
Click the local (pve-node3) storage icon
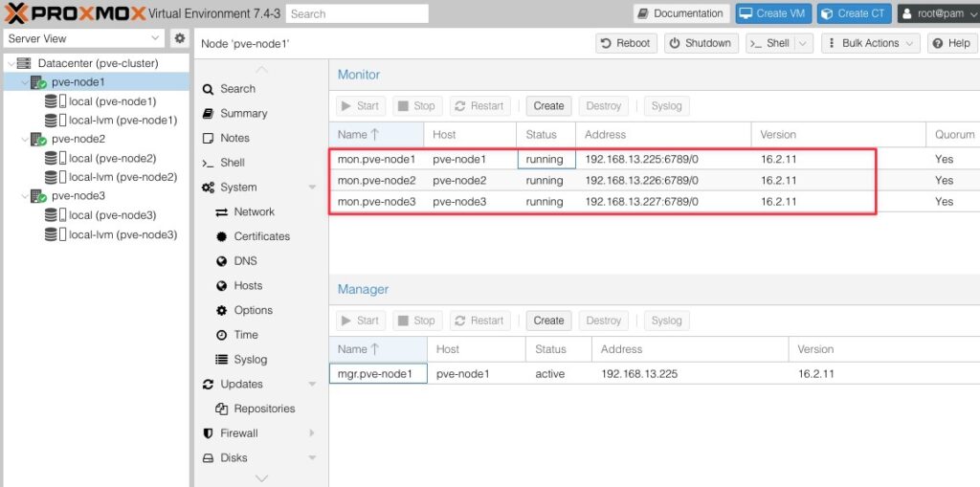click(x=55, y=215)
